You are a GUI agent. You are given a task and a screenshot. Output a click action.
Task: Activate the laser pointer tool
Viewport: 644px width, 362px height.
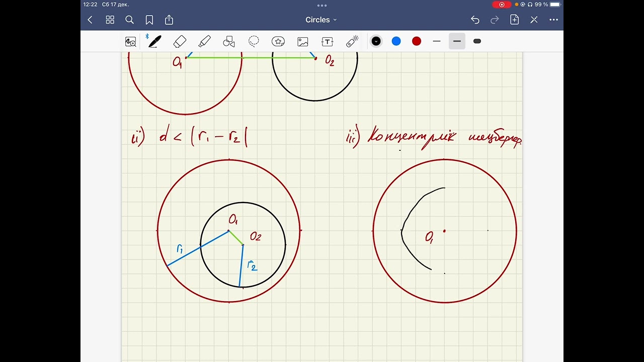[x=352, y=41]
